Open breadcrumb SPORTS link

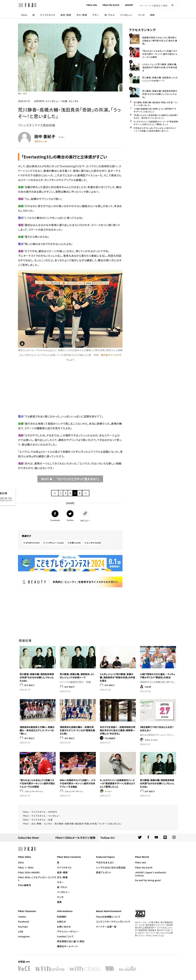point(53,811)
